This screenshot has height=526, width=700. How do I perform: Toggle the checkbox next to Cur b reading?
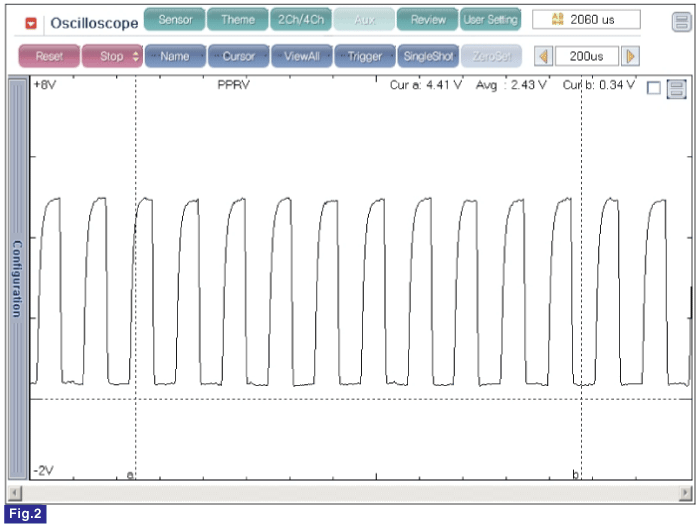653,88
